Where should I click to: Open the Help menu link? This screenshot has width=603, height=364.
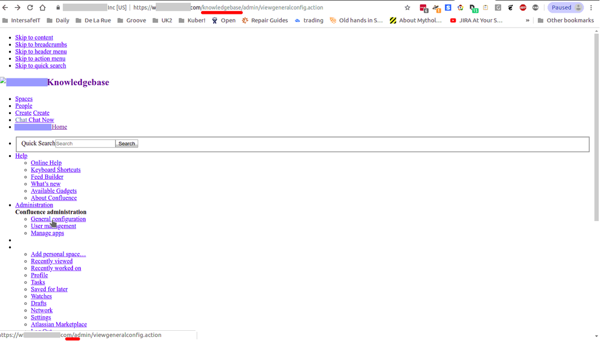21,156
